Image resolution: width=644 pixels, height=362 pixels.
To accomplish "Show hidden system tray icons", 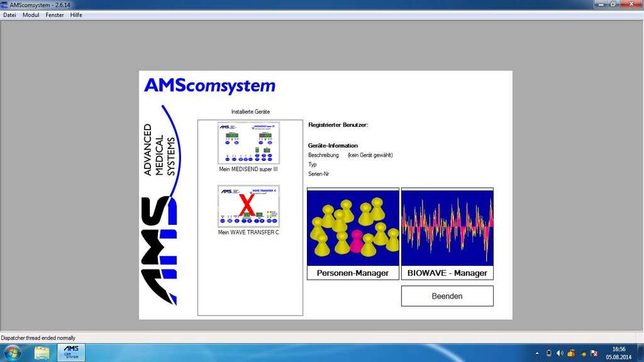I will 537,353.
